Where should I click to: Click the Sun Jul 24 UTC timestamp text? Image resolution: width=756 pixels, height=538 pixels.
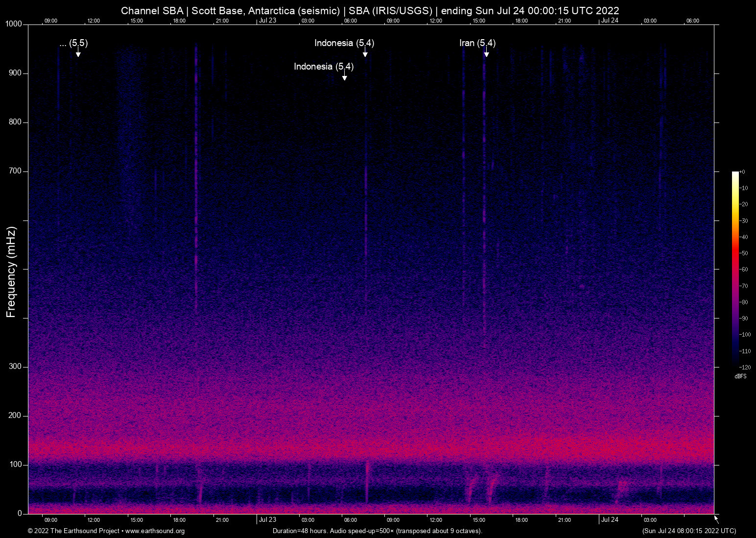pyautogui.click(x=688, y=531)
